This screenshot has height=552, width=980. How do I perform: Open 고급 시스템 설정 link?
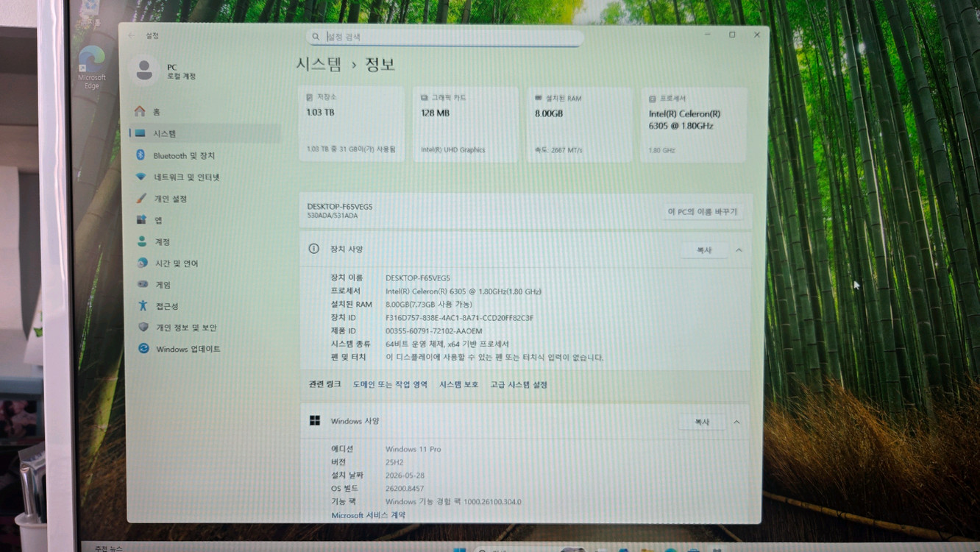(519, 385)
